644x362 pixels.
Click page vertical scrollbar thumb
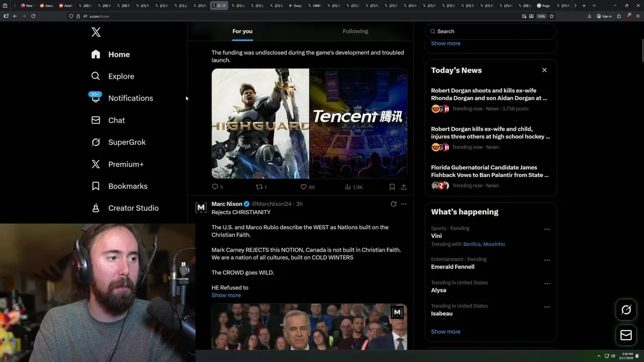coord(642,50)
